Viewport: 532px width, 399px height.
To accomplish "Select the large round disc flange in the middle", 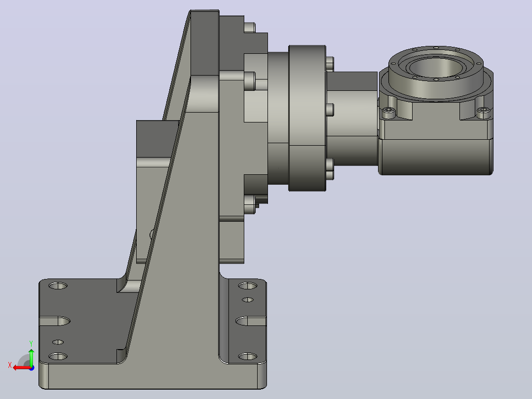I will tap(307, 118).
